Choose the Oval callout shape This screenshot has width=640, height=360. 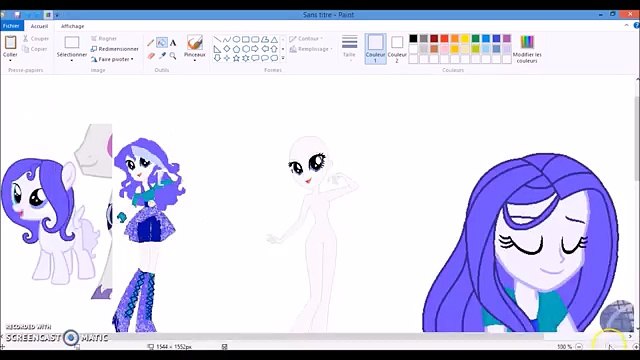coord(264,58)
